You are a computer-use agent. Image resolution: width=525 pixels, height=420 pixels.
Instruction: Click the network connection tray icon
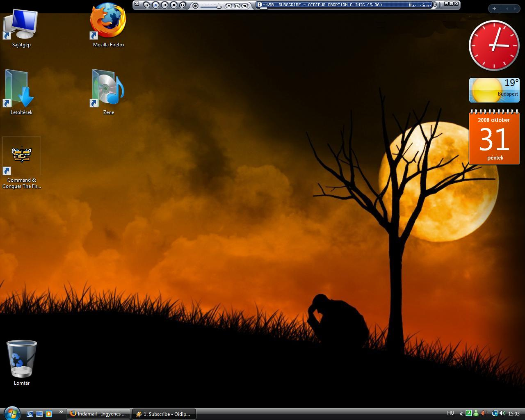click(495, 413)
